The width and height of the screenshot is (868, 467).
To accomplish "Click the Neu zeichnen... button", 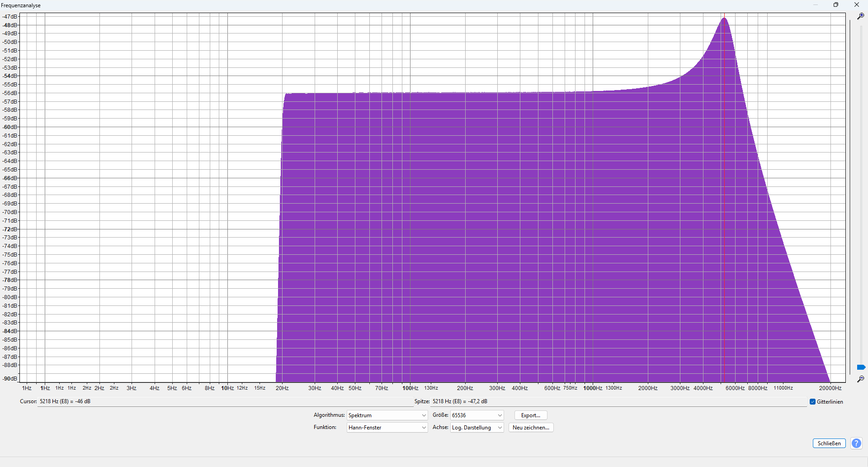I will (531, 428).
